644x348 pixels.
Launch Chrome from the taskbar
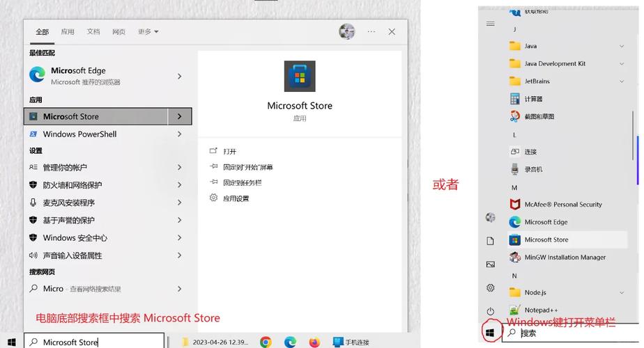click(266, 342)
